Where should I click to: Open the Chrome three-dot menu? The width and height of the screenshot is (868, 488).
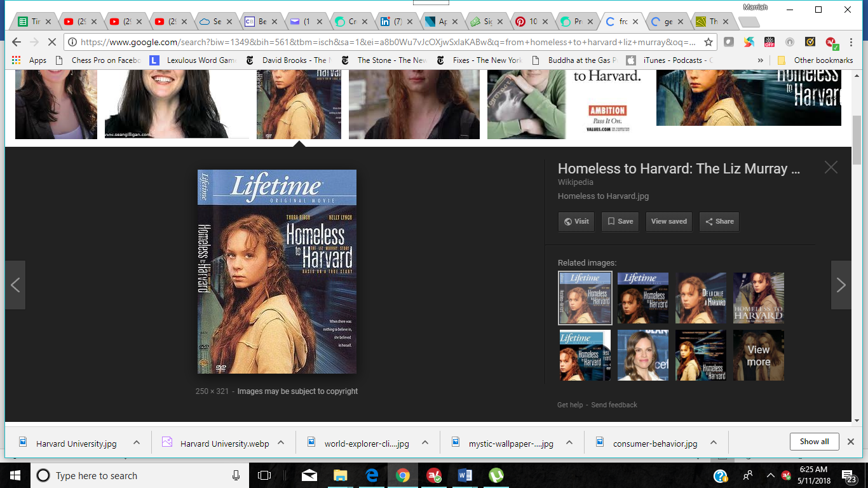[851, 43]
